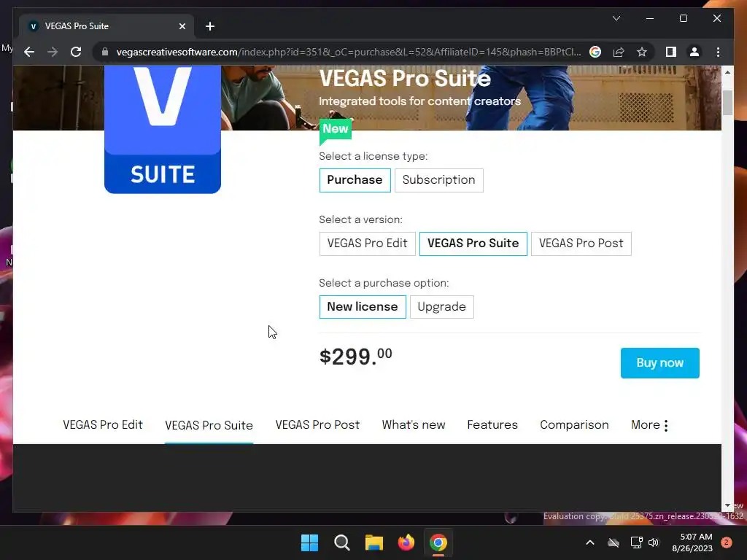Screen dimensions: 747x560
Task: Open Google icon in address bar
Action: tap(595, 52)
